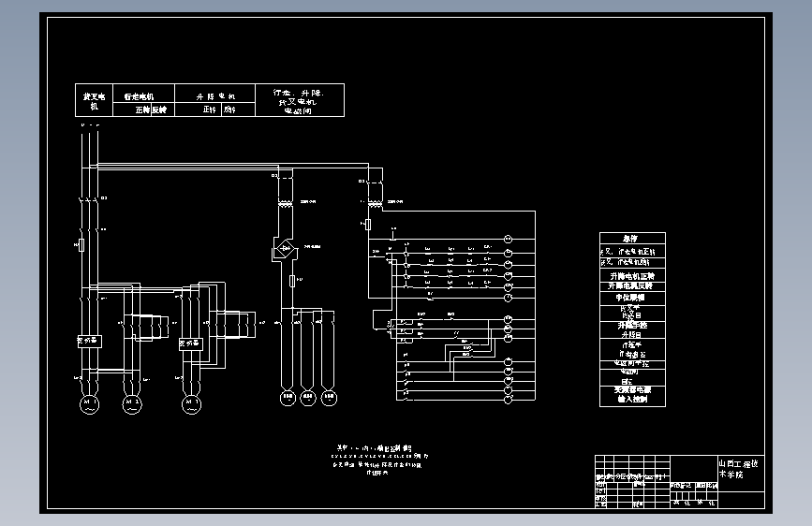The width and height of the screenshot is (812, 526).
Task: Select the 电磁闸 header cell text
Action: click(300, 100)
